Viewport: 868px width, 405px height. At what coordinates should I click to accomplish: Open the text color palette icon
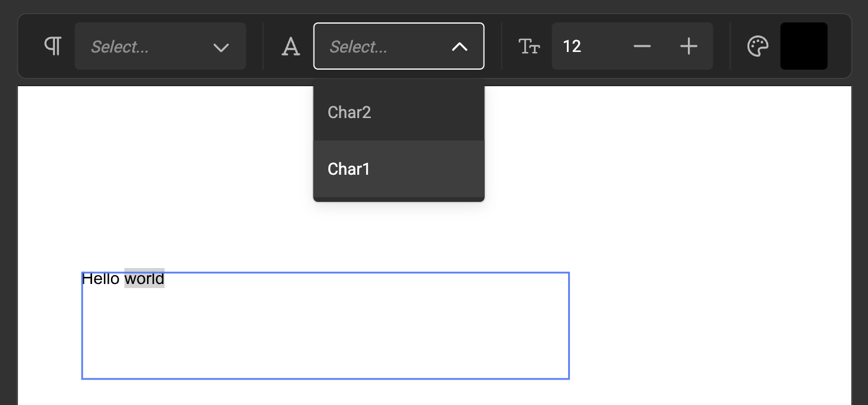click(759, 46)
